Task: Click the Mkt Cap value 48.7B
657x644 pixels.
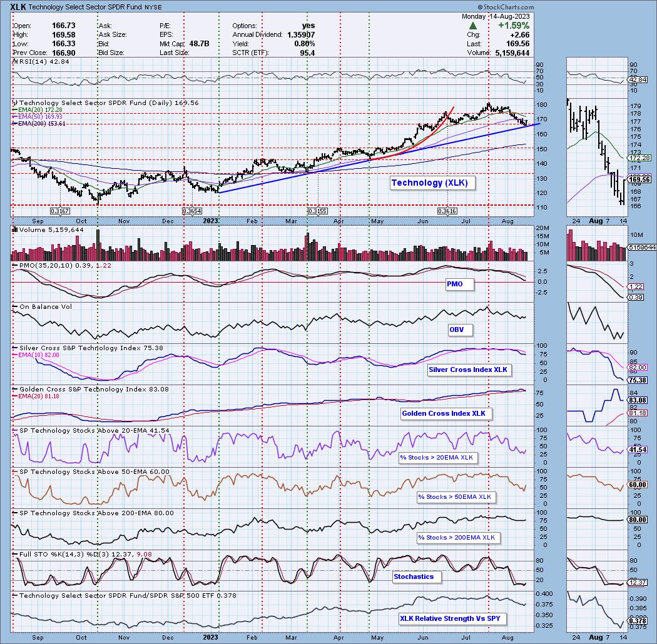Action: (x=199, y=44)
